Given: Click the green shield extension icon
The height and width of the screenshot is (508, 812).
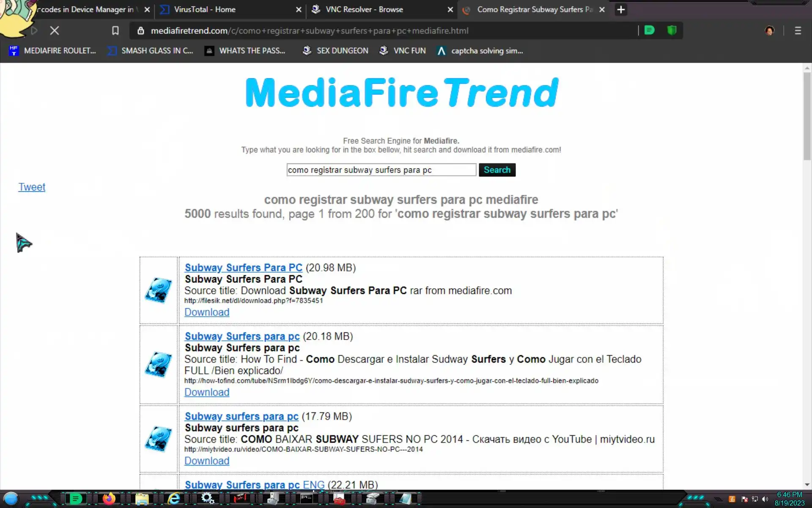Looking at the screenshot, I should point(672,30).
